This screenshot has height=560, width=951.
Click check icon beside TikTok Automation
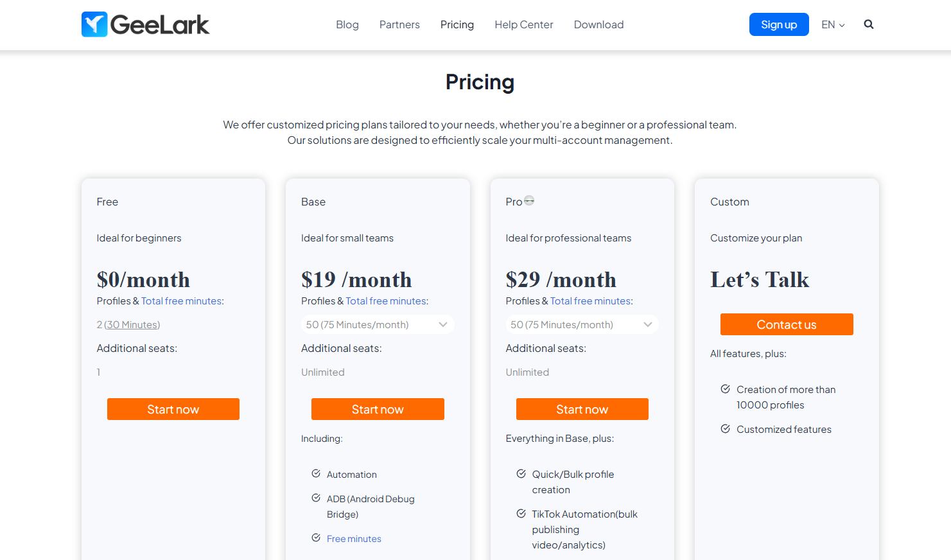521,513
